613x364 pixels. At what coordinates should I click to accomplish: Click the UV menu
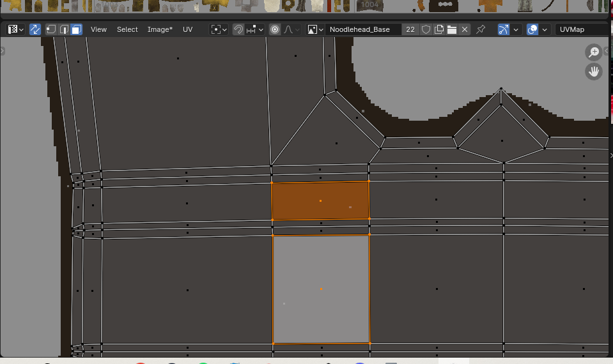click(x=187, y=29)
